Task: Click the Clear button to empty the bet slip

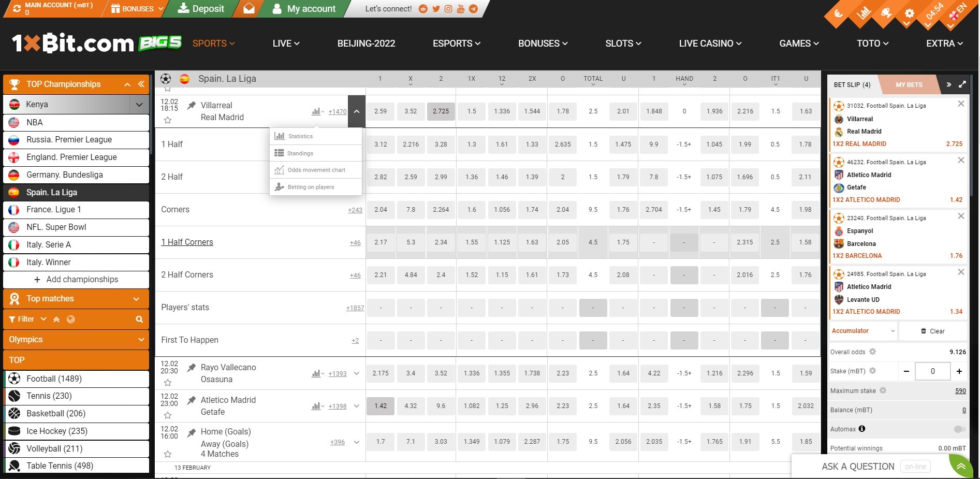Action: click(933, 331)
